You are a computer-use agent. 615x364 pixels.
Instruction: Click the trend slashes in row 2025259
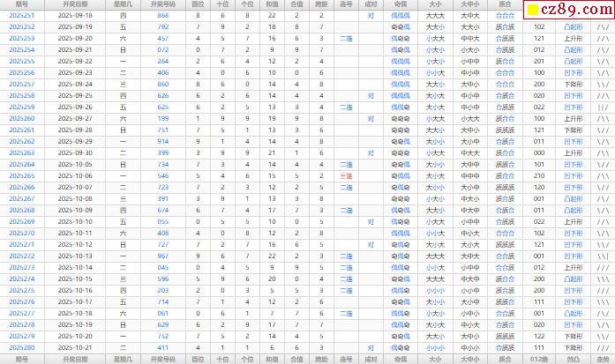coord(602,107)
